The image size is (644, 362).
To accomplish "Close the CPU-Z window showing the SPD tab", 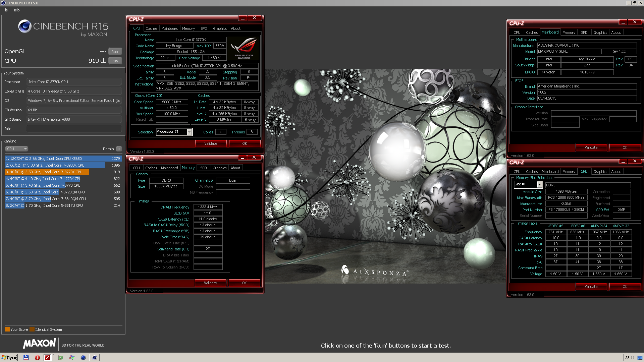I will [635, 161].
